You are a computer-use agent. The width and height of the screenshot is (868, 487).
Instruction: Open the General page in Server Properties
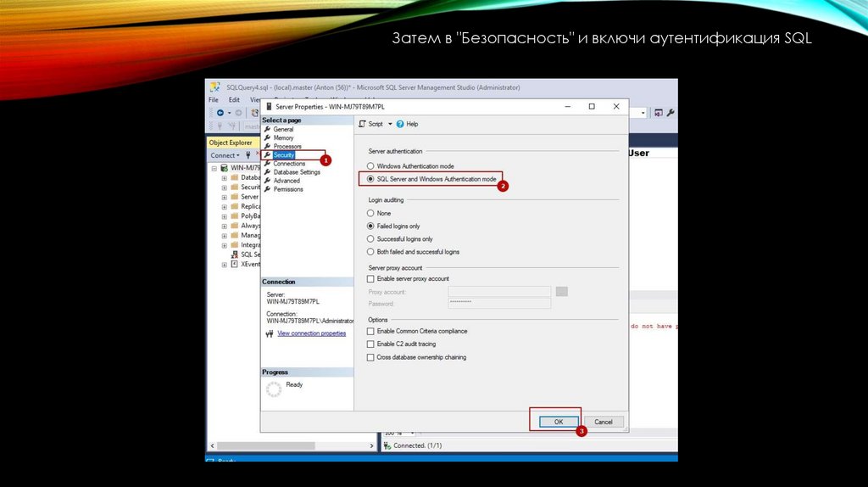coord(283,129)
